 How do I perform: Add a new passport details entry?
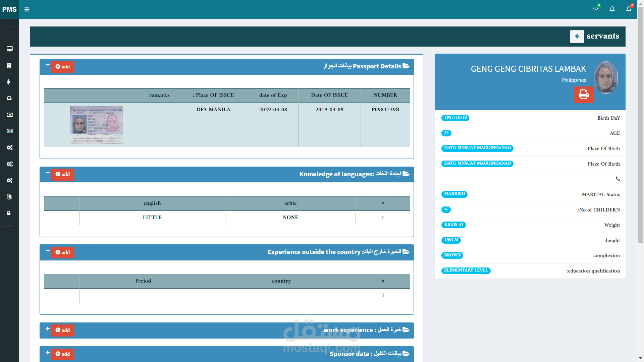(x=63, y=67)
